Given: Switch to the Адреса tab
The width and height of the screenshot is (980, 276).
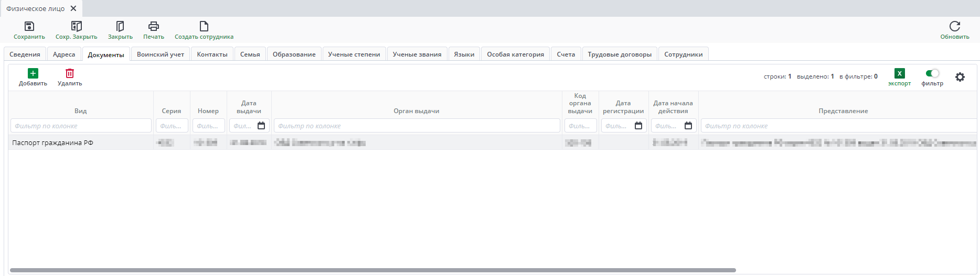Looking at the screenshot, I should pyautogui.click(x=64, y=54).
